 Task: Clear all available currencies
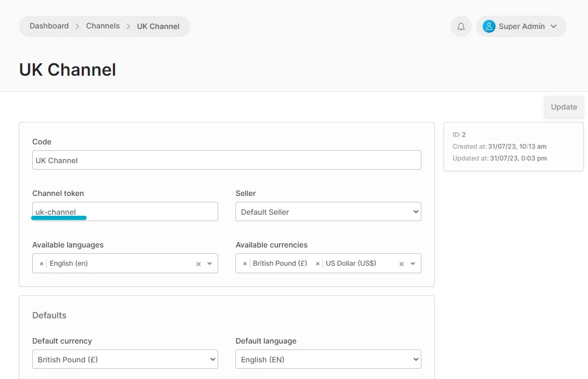click(x=401, y=264)
